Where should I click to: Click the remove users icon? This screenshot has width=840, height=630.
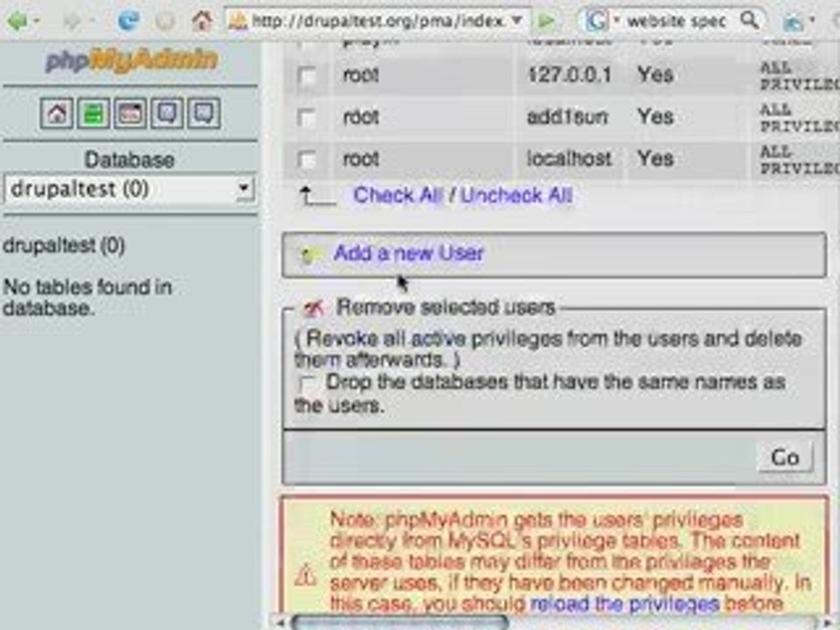pos(314,307)
